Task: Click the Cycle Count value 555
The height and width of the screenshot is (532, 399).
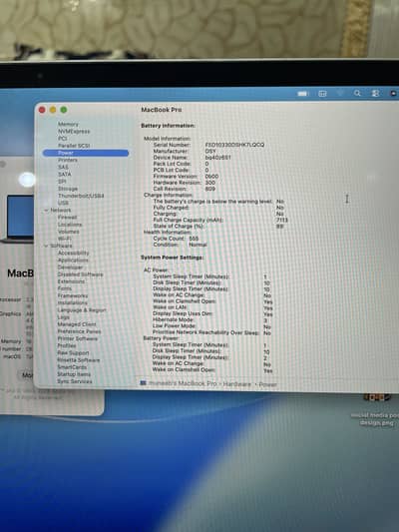Action: (194, 239)
